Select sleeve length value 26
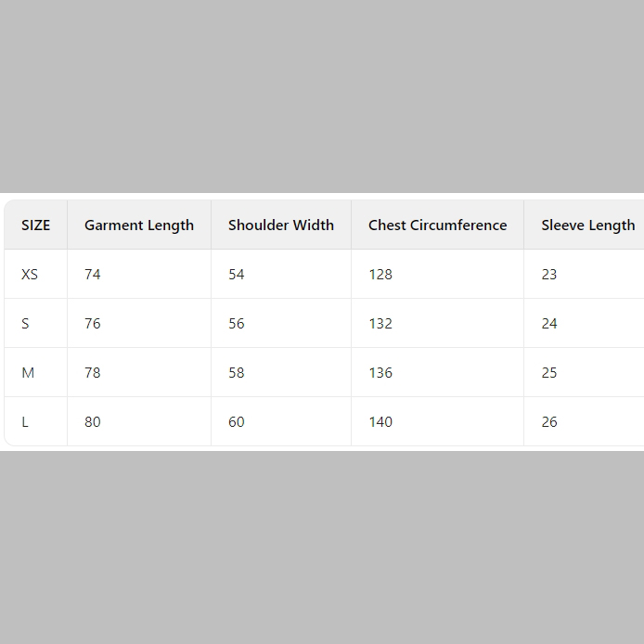Screen dimensions: 644x644 [x=549, y=421]
